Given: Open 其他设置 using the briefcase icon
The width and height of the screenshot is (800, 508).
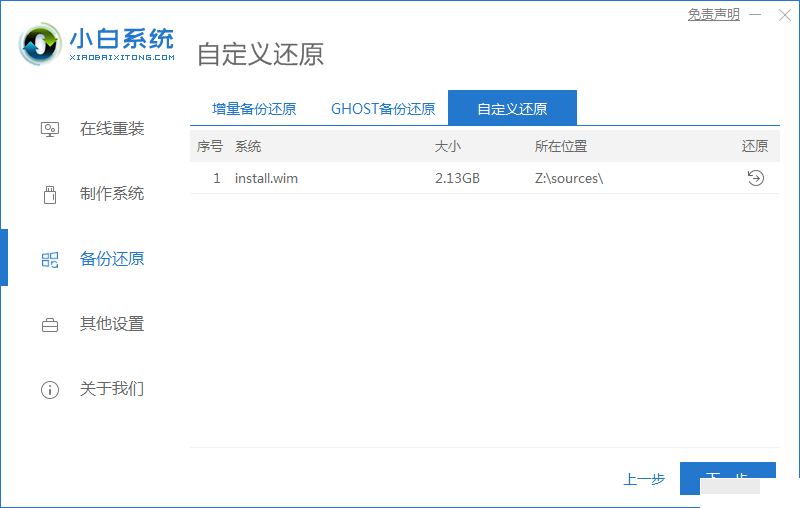Looking at the screenshot, I should [x=50, y=324].
